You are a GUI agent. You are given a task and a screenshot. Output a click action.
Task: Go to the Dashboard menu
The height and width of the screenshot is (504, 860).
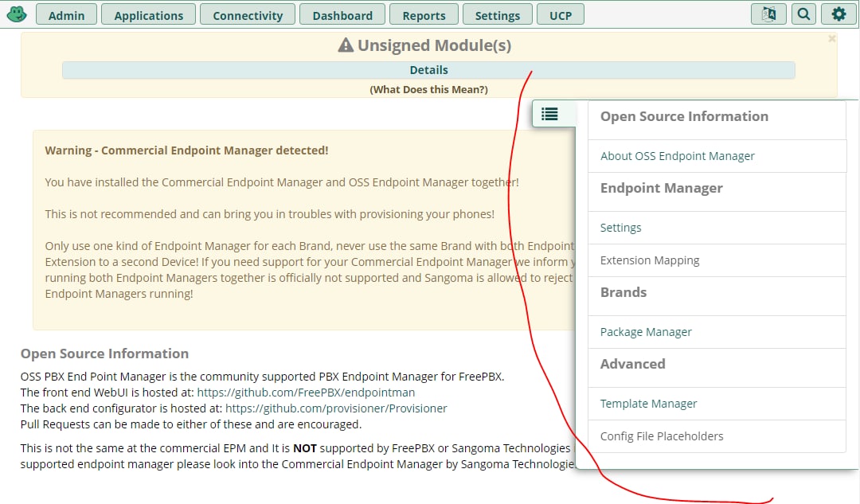[342, 15]
